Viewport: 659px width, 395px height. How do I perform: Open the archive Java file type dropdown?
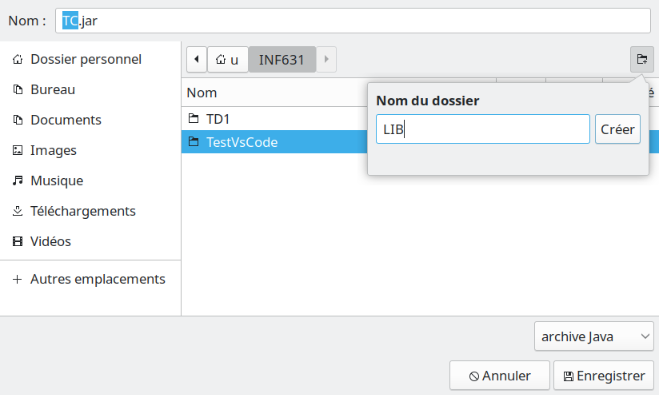coord(593,336)
